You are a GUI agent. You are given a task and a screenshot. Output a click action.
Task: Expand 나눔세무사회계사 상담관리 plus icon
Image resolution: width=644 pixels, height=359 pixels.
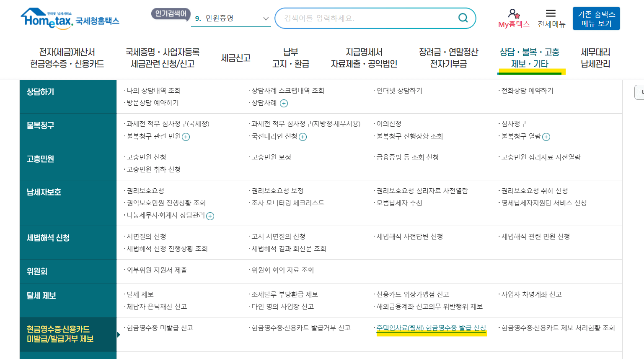tap(210, 216)
